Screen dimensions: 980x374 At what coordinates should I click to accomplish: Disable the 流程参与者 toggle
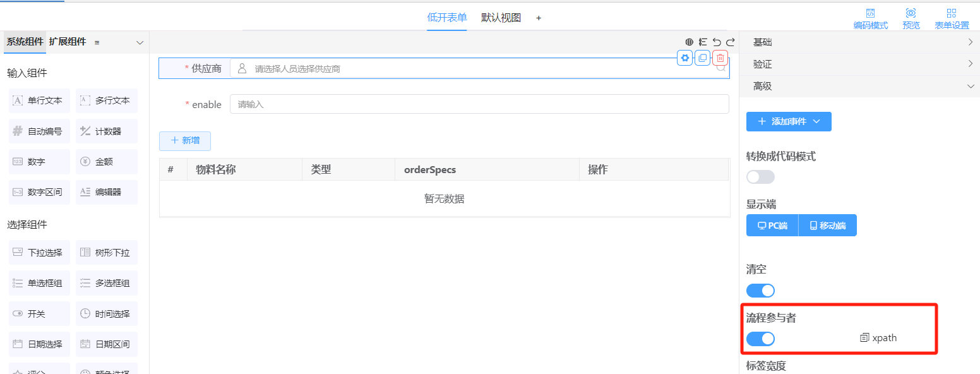pyautogui.click(x=760, y=339)
